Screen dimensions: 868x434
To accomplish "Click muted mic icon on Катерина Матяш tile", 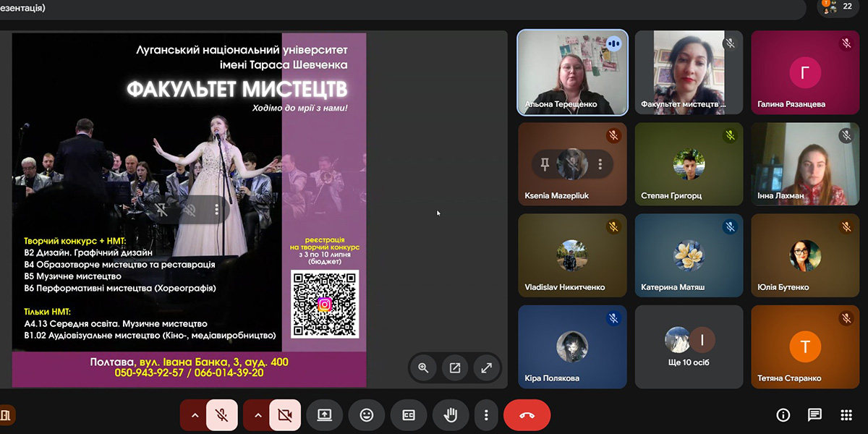I will [730, 227].
